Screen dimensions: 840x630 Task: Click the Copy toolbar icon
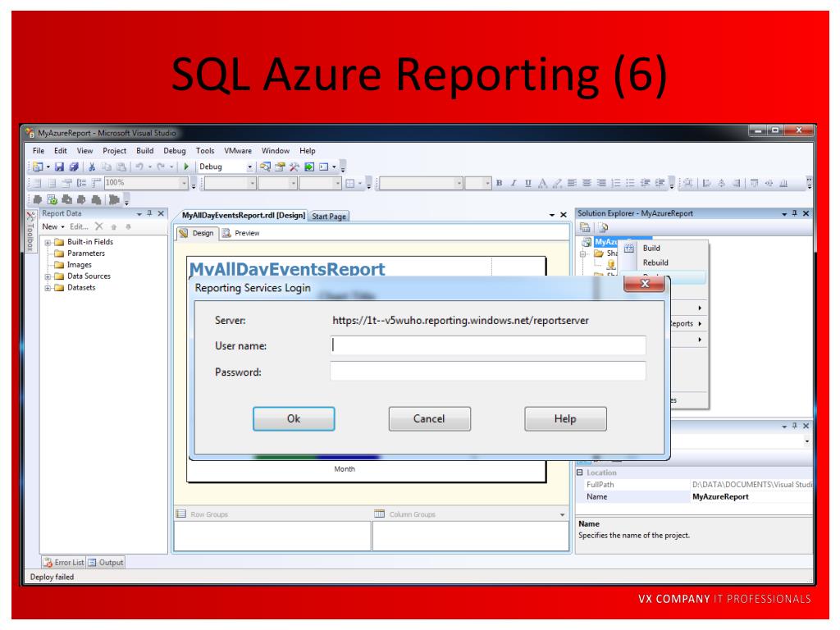click(x=107, y=167)
